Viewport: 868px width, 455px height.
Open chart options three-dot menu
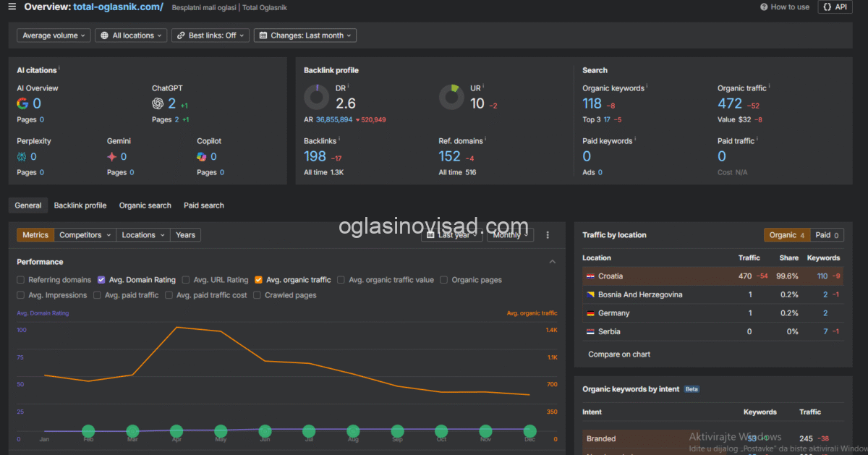[x=548, y=235]
